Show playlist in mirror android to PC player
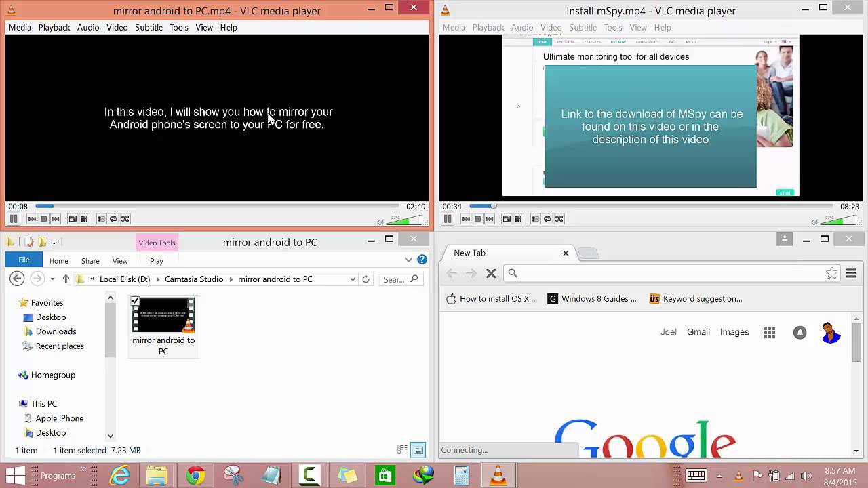This screenshot has height=488, width=868. 102,219
